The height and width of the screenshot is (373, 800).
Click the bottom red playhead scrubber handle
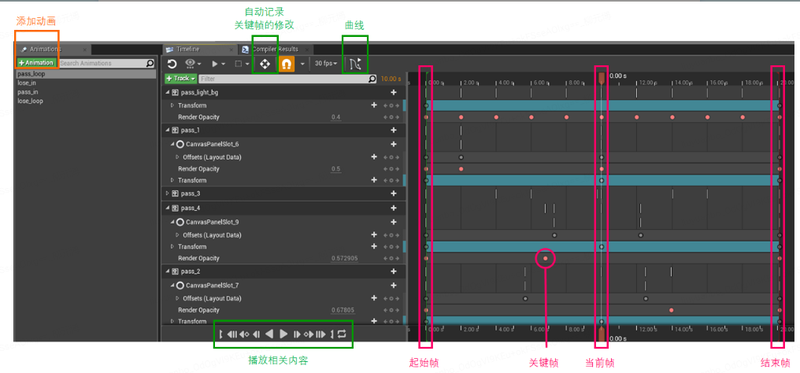pos(602,334)
